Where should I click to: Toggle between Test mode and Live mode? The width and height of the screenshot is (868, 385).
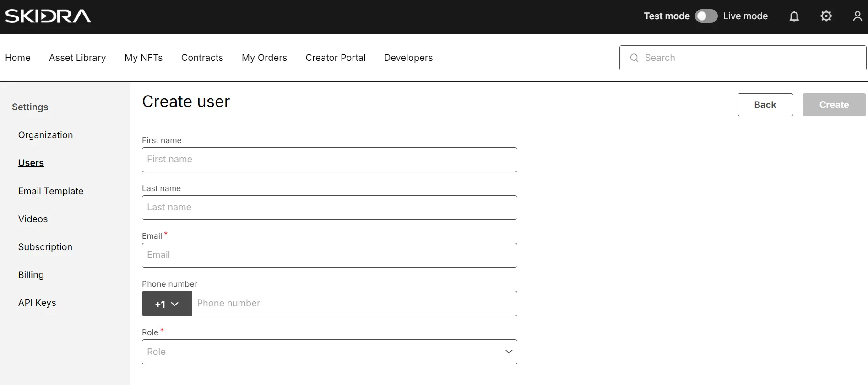click(x=706, y=16)
